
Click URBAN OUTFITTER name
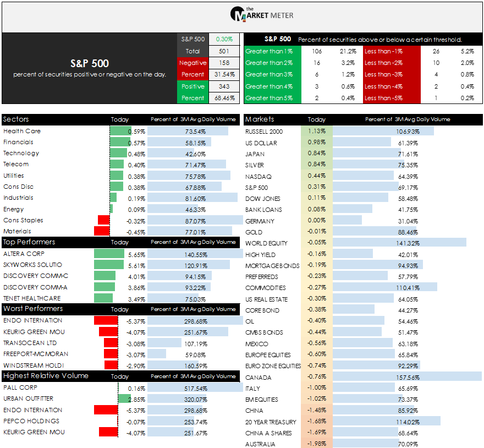(x=28, y=398)
